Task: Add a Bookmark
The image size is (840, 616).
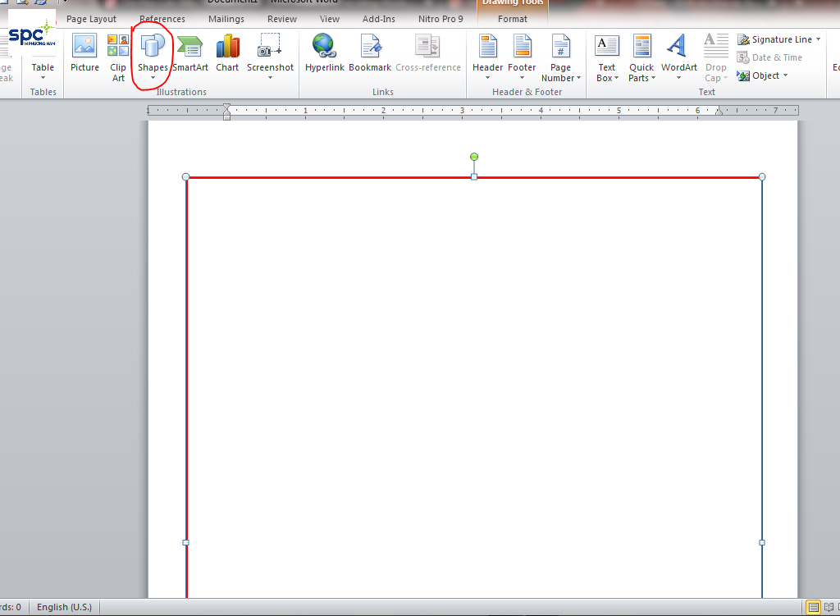Action: click(370, 52)
